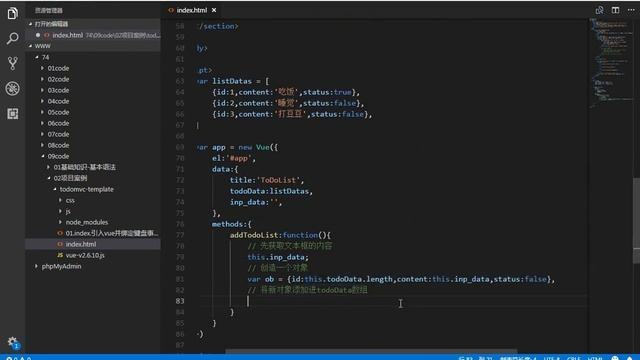Click the title:'ToDoList' line
Screen dimensions: 640x360
267,180
